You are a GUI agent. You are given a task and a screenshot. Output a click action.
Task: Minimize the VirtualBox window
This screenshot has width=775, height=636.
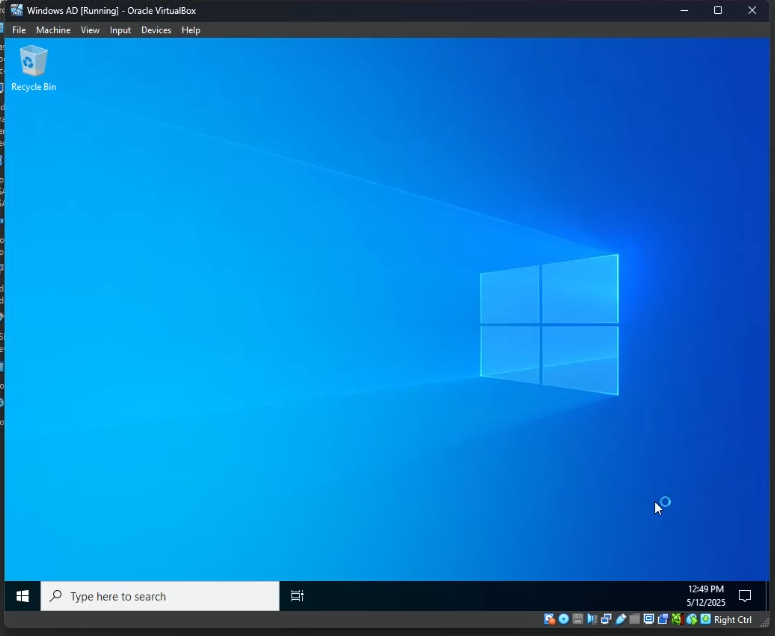tap(685, 10)
